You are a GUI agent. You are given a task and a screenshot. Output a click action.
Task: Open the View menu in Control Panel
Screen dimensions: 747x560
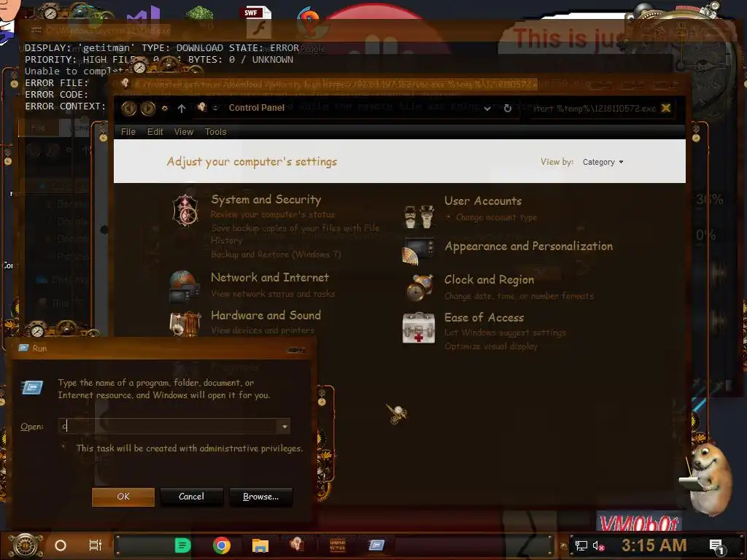pos(183,132)
